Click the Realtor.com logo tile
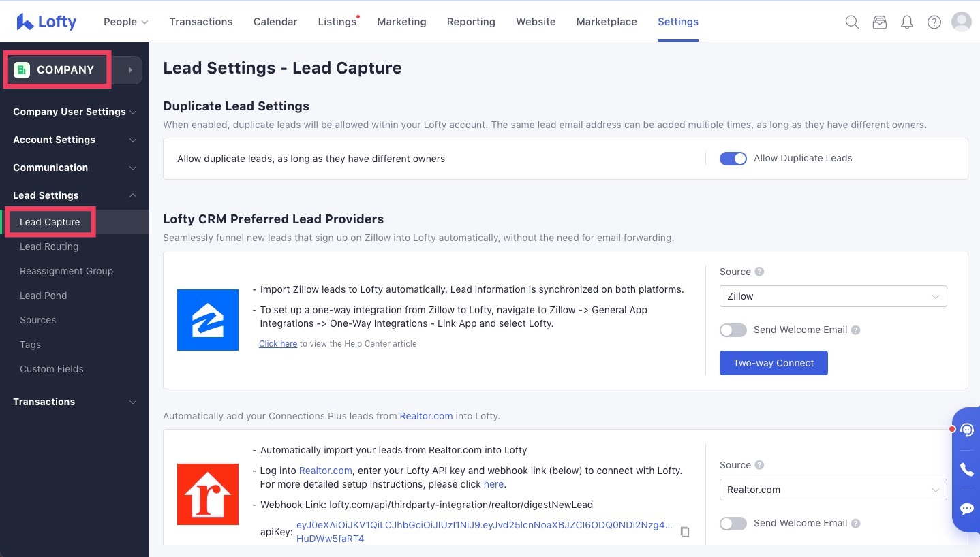Image resolution: width=980 pixels, height=557 pixels. [208, 494]
